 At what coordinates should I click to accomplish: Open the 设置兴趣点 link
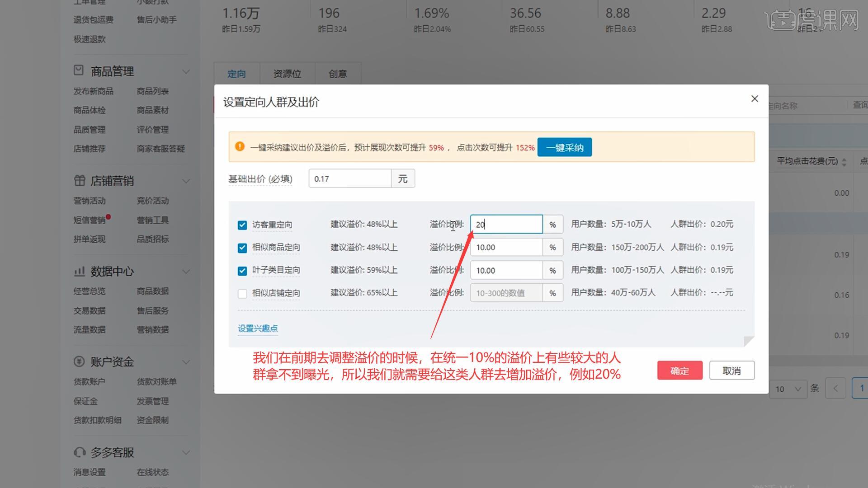(258, 328)
